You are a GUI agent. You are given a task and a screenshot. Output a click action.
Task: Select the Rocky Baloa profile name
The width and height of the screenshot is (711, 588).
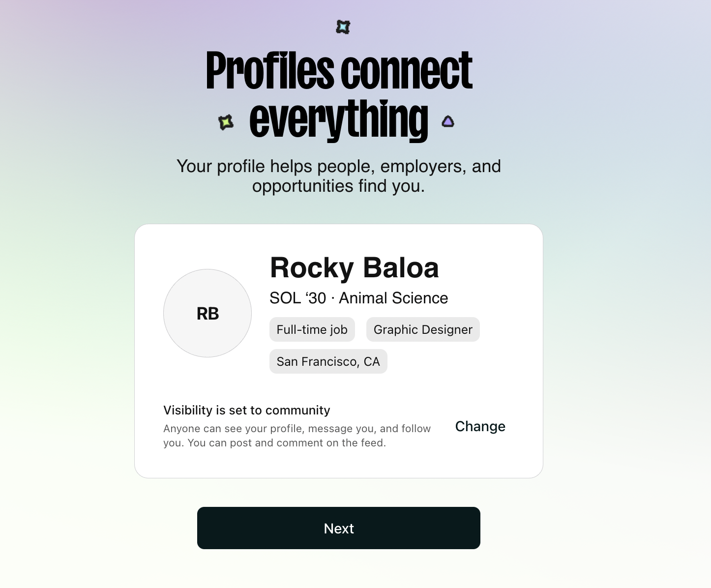tap(355, 267)
